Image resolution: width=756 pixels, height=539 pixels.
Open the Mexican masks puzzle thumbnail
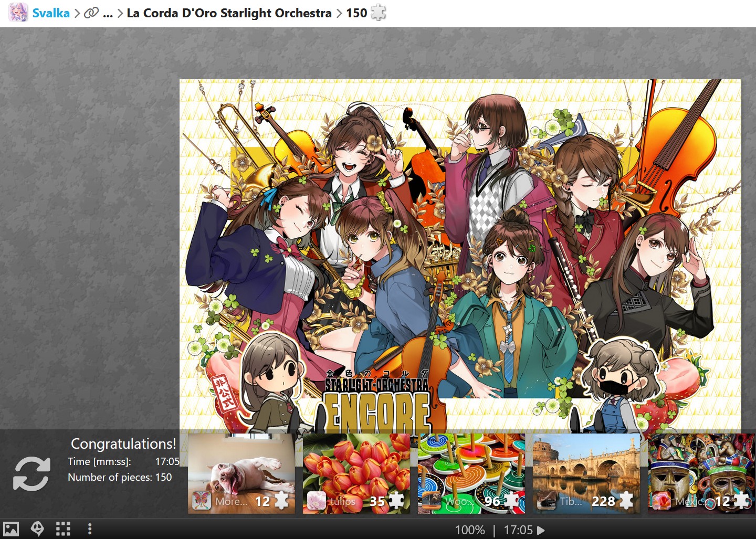point(701,473)
